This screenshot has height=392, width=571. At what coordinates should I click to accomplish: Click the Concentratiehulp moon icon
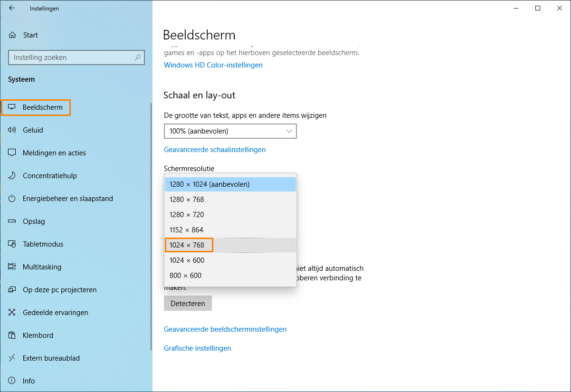point(12,176)
